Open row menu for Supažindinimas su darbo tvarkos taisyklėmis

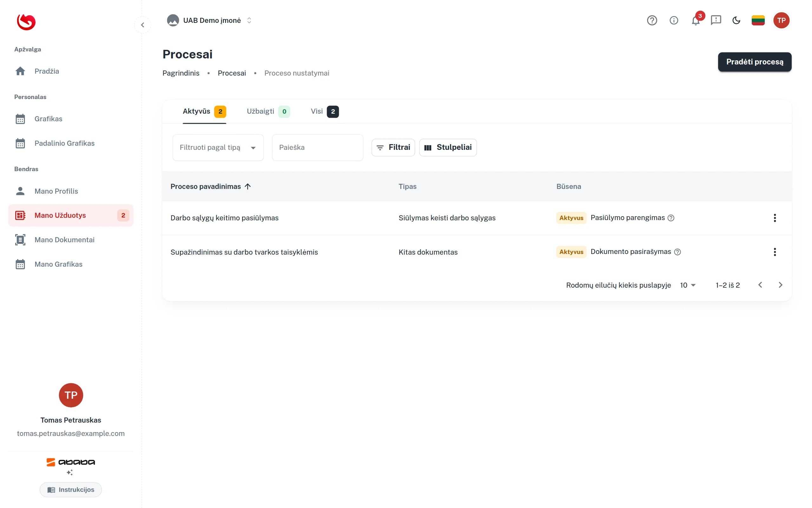[x=775, y=252]
